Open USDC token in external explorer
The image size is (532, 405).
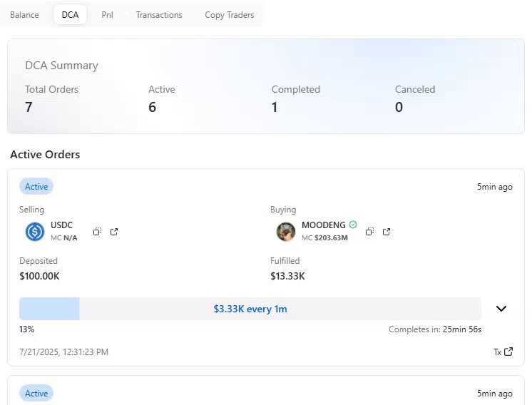coord(114,232)
